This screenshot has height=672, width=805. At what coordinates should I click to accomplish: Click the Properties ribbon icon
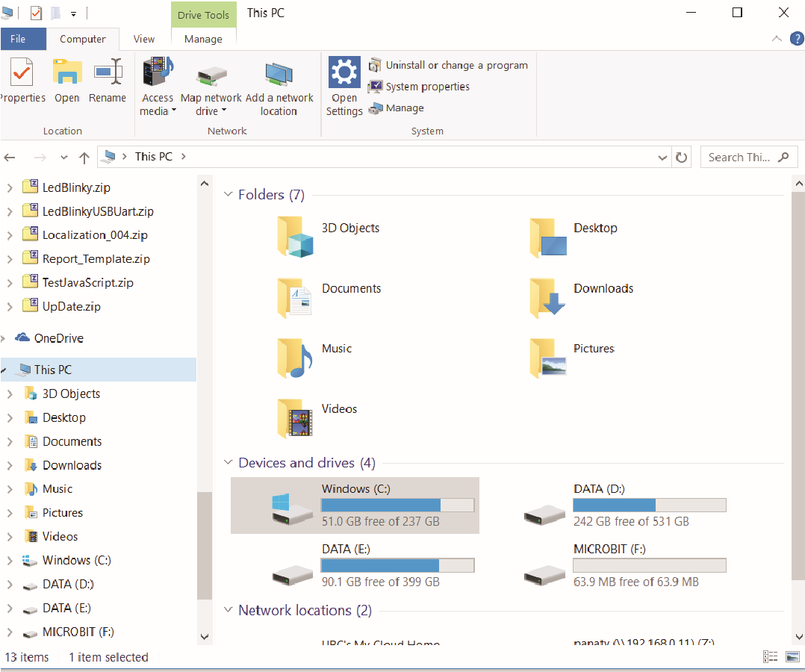click(x=21, y=72)
